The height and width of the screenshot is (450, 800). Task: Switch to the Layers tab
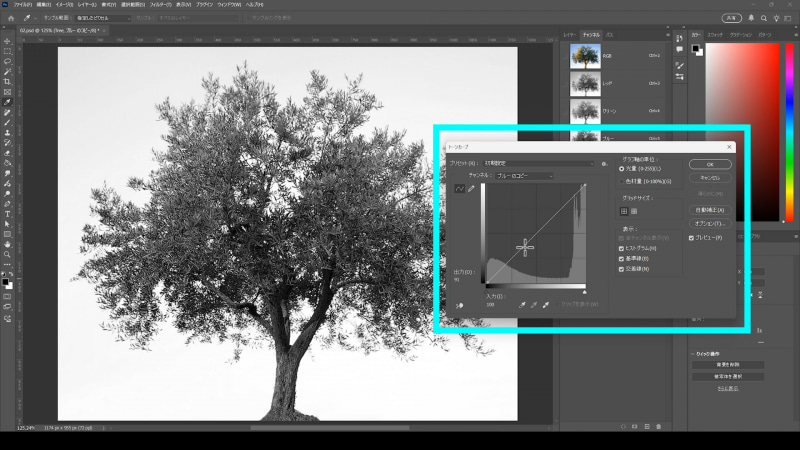click(569, 35)
